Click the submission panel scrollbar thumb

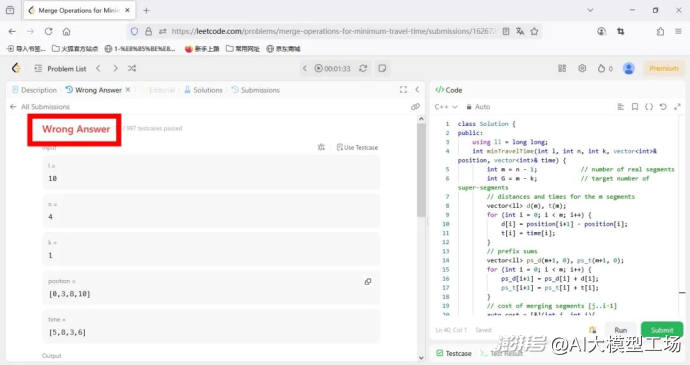tap(421, 170)
